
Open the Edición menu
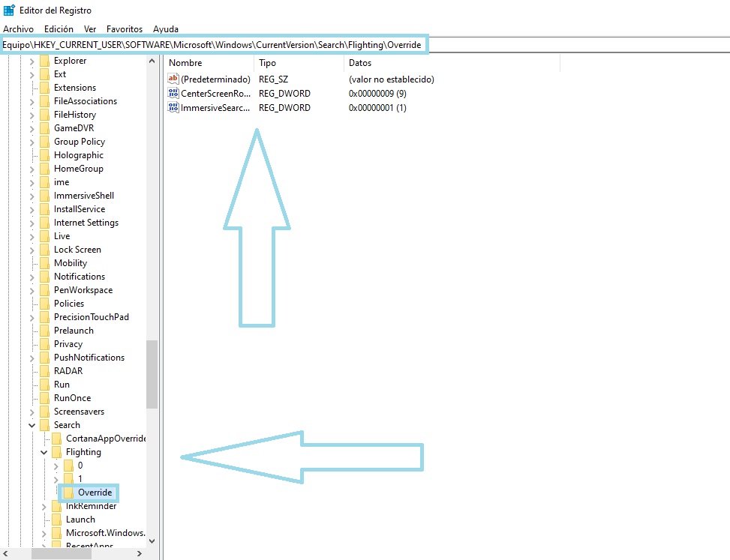pyautogui.click(x=59, y=28)
